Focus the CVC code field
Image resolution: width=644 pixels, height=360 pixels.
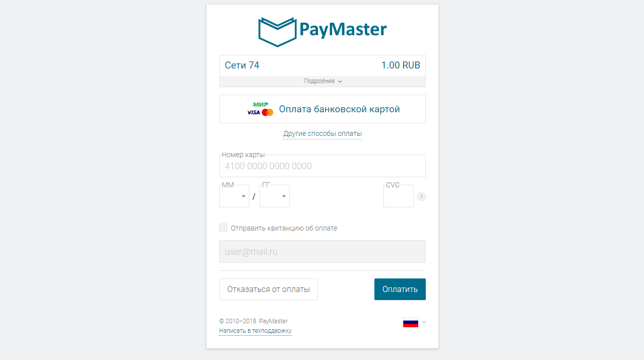[399, 196]
